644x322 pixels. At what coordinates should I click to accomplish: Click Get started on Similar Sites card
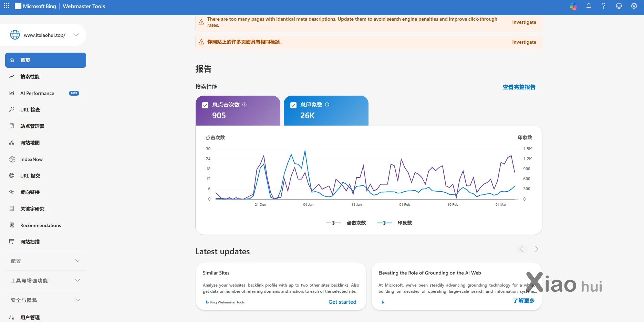(342, 302)
